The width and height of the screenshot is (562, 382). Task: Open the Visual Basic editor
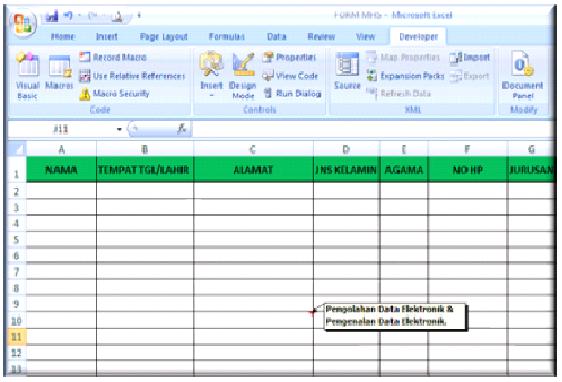28,75
